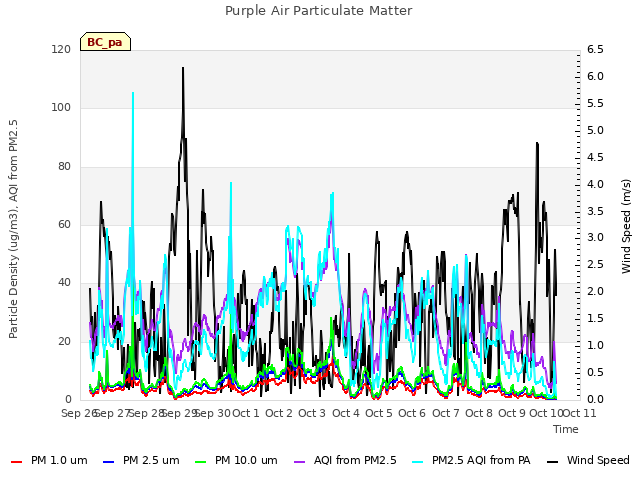Click the Oct 3 x-axis label

tap(312, 413)
